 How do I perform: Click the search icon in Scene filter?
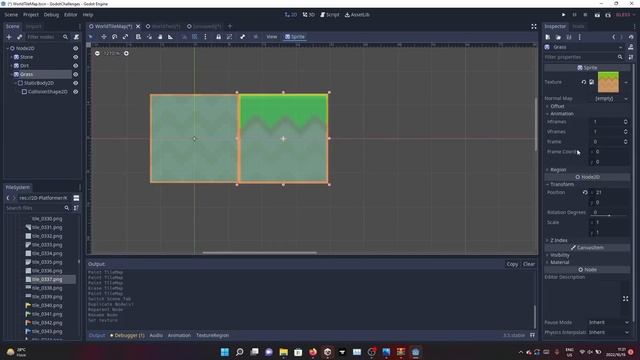65,37
